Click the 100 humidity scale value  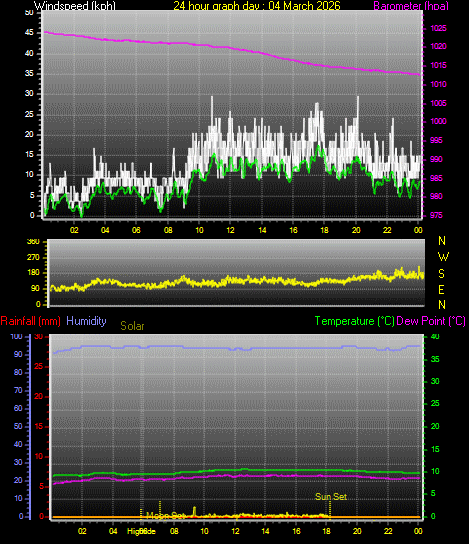pos(16,336)
